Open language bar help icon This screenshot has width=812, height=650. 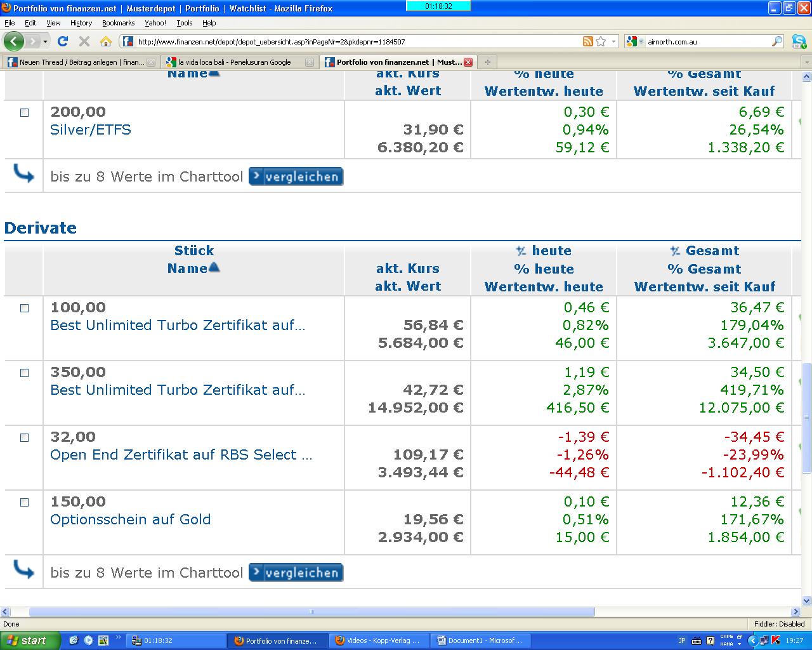(x=710, y=640)
